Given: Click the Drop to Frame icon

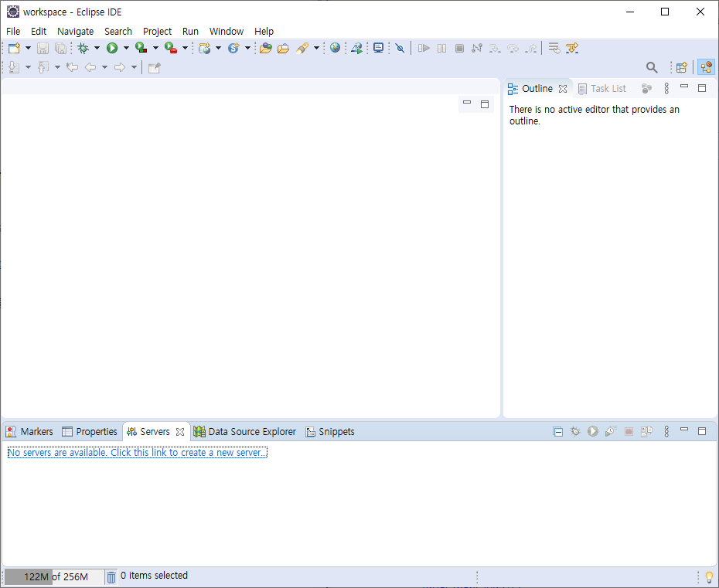Looking at the screenshot, I should pos(554,48).
